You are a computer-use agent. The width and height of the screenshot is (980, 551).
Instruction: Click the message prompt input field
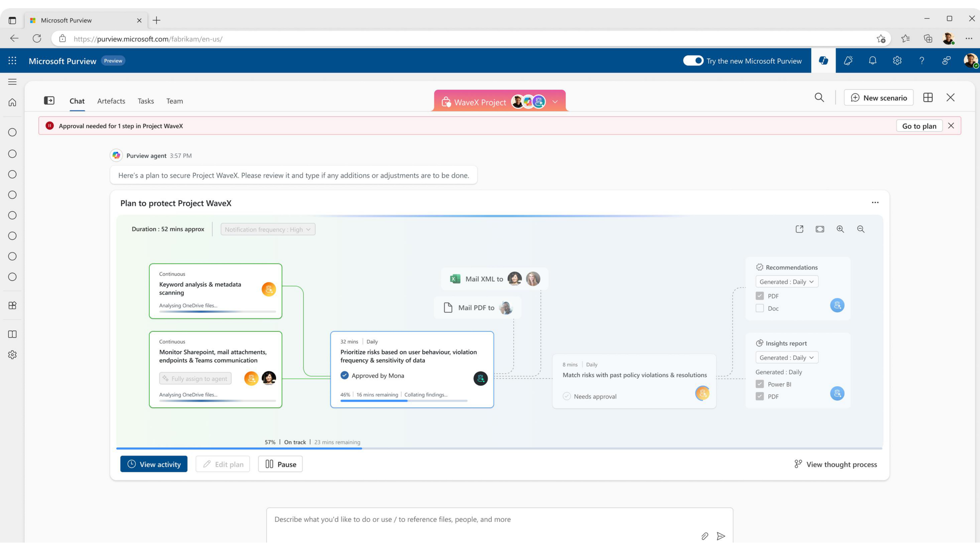coord(499,525)
